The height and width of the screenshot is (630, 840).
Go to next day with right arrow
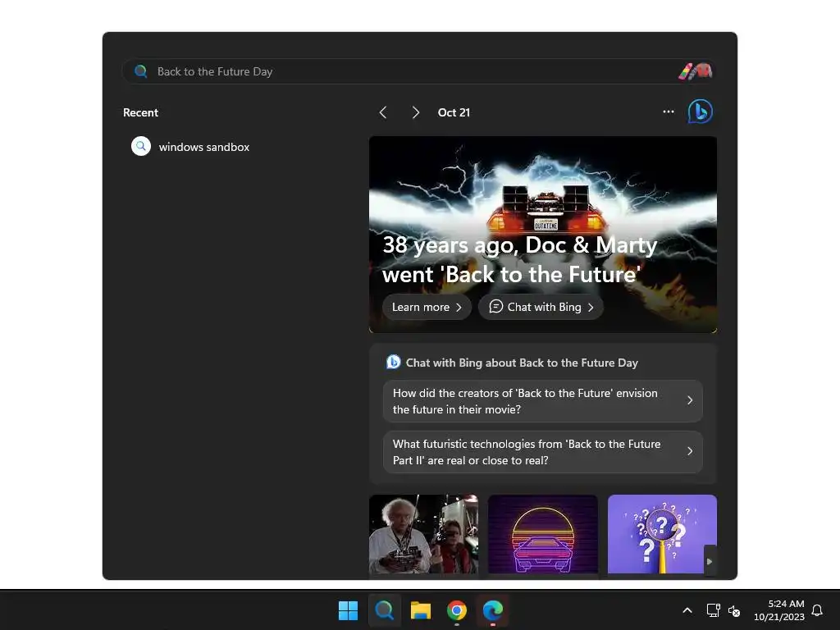415,112
